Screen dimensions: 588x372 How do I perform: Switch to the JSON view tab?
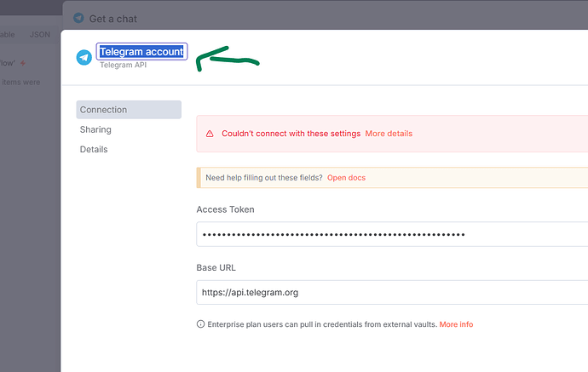click(39, 35)
